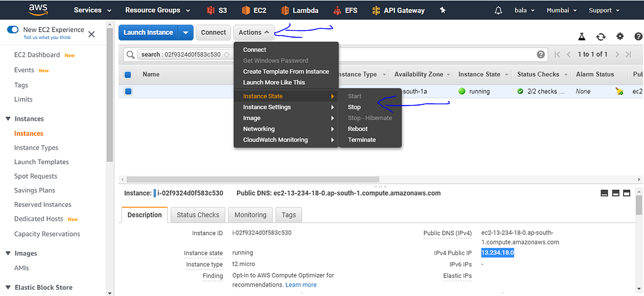Open the S3 service shortcut
Viewport: 644px width, 296px height.
[217, 10]
